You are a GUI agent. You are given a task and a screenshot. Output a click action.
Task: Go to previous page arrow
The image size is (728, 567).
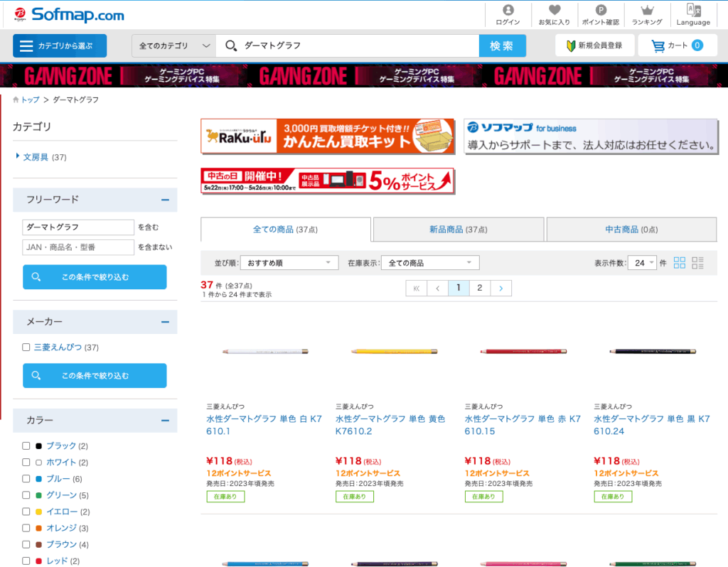click(x=437, y=288)
